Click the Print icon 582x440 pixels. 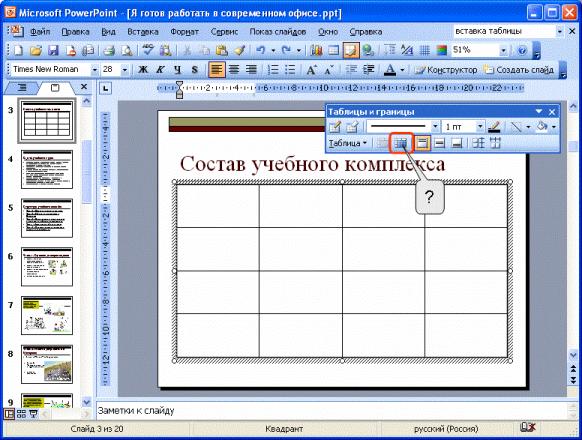click(109, 50)
